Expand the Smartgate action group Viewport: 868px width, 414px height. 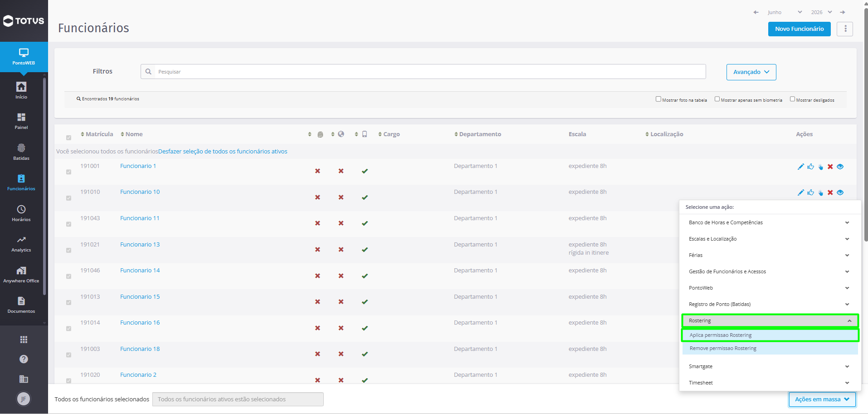(770, 366)
